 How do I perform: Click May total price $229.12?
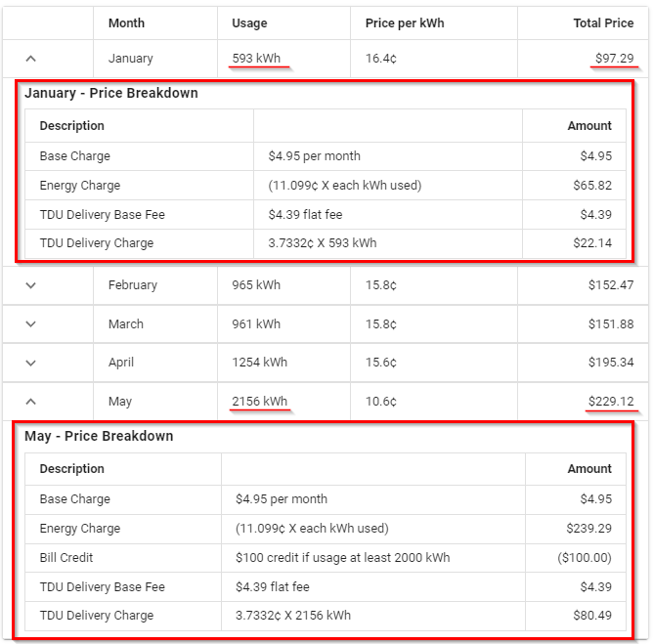(611, 402)
